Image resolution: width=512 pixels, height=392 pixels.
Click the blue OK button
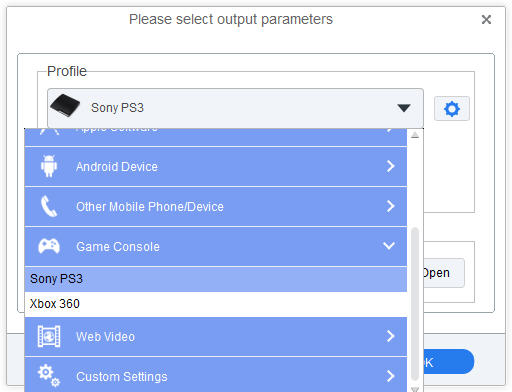tap(448, 362)
